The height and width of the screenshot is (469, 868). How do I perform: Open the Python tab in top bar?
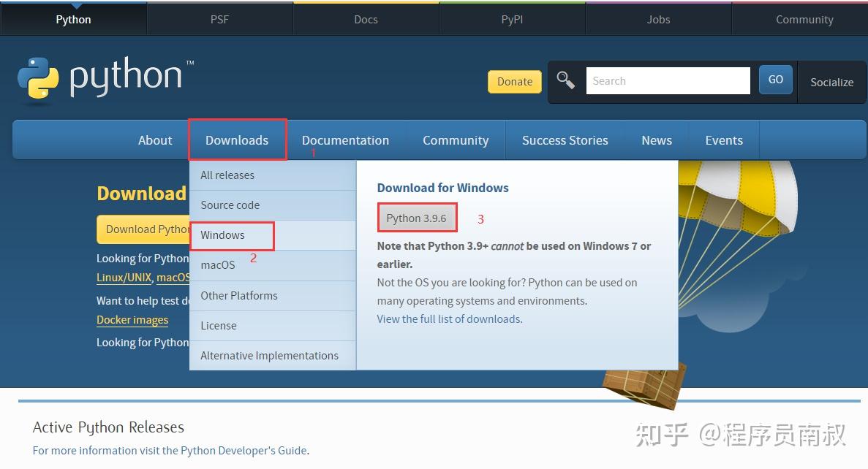73,19
